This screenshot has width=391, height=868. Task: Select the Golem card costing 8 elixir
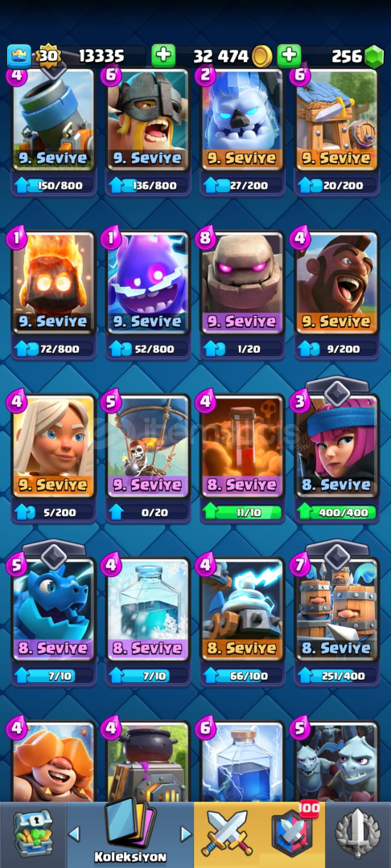[242, 284]
